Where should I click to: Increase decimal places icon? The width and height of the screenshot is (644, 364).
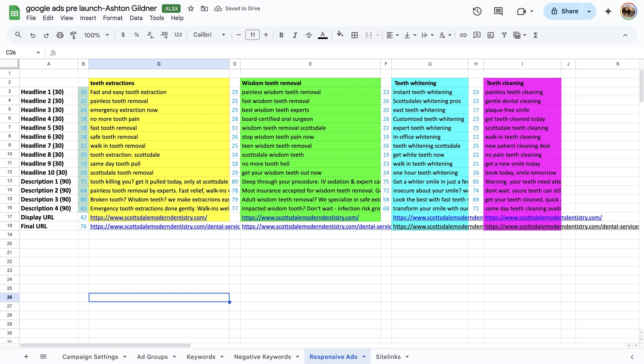pyautogui.click(x=164, y=35)
